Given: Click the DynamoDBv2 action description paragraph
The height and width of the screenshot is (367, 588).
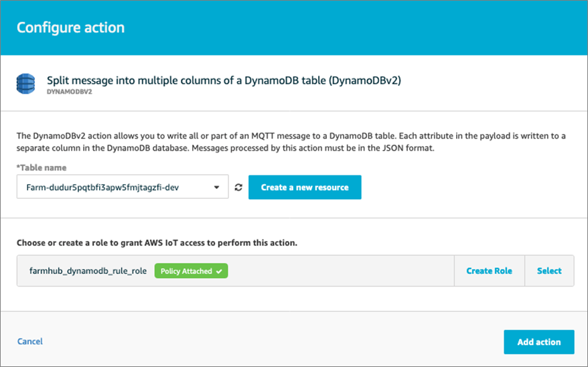Looking at the screenshot, I should coord(291,142).
